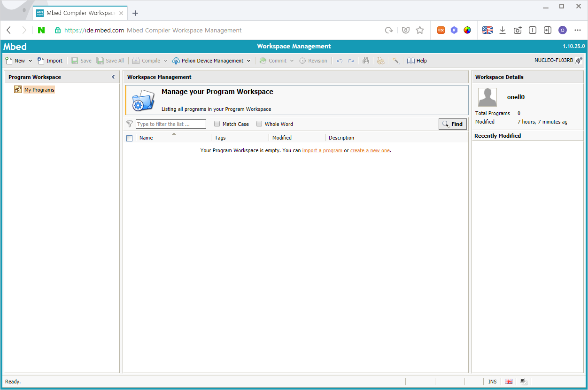Open the Help menu
Viewport: 588px width, 390px height.
pos(417,61)
